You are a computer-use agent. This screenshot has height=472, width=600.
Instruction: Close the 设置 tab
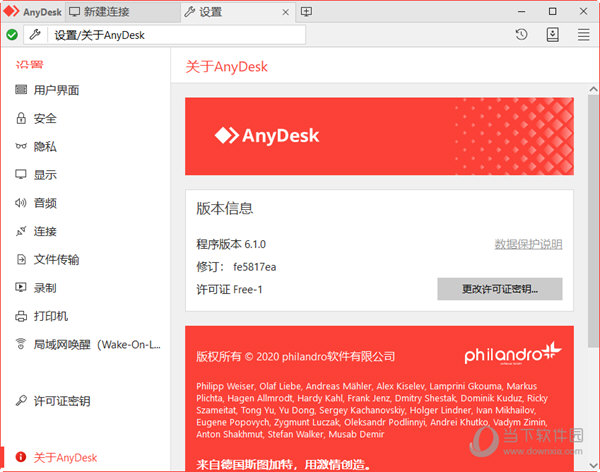point(285,12)
